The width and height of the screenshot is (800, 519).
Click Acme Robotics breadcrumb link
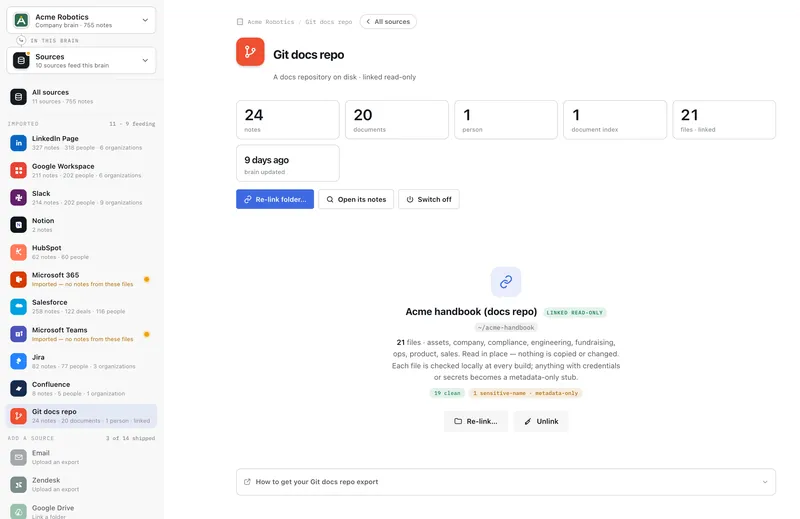(x=271, y=22)
